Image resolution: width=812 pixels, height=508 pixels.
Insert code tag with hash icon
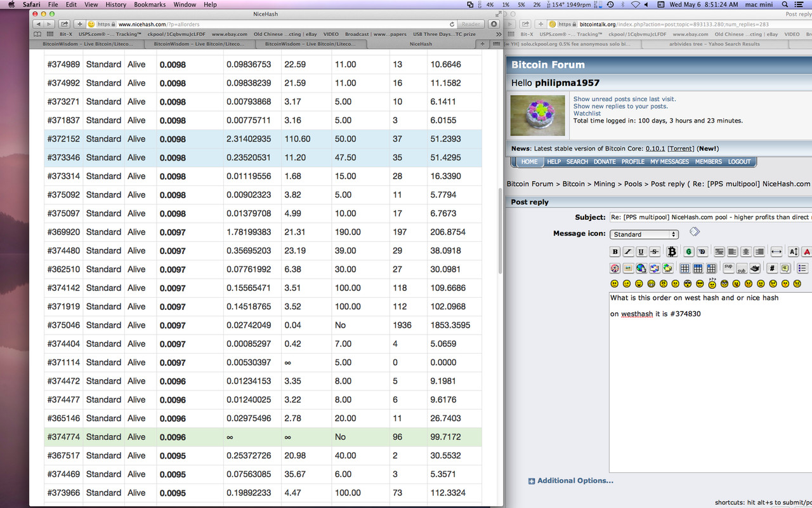point(772,269)
